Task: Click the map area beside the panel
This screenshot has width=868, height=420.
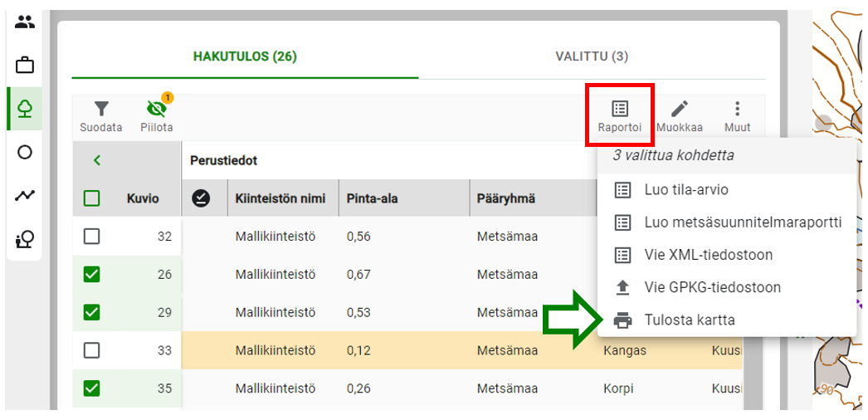Action: tap(839, 210)
